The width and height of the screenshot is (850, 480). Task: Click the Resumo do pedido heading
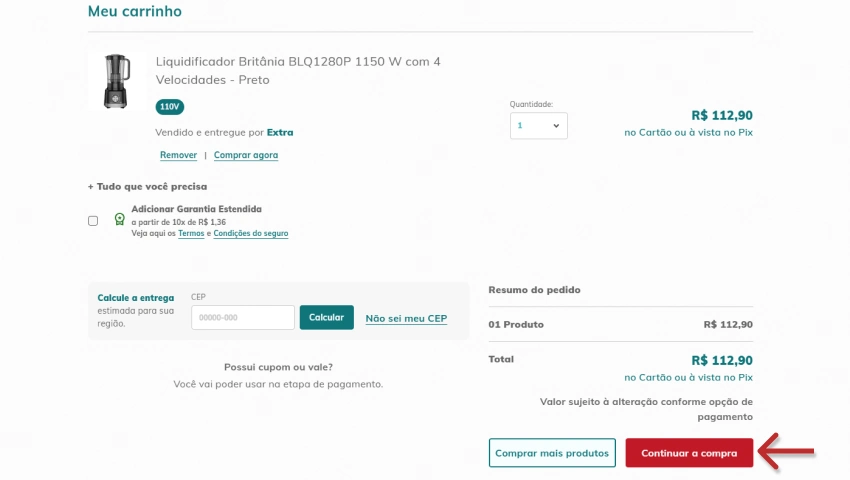pyautogui.click(x=534, y=290)
